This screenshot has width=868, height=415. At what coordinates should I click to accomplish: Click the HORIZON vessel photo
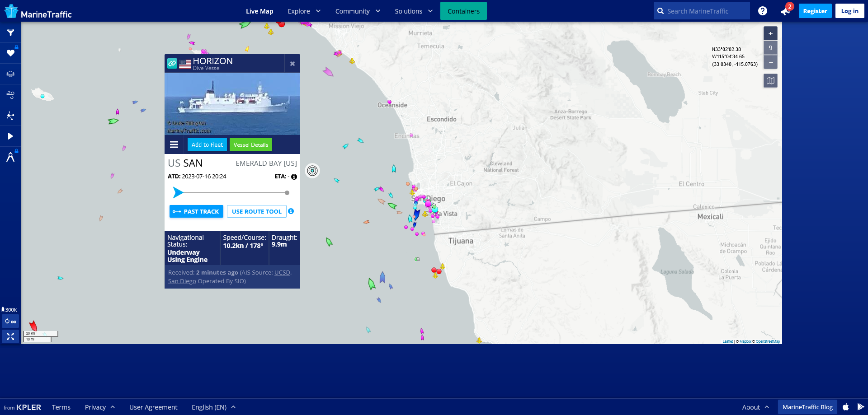232,104
